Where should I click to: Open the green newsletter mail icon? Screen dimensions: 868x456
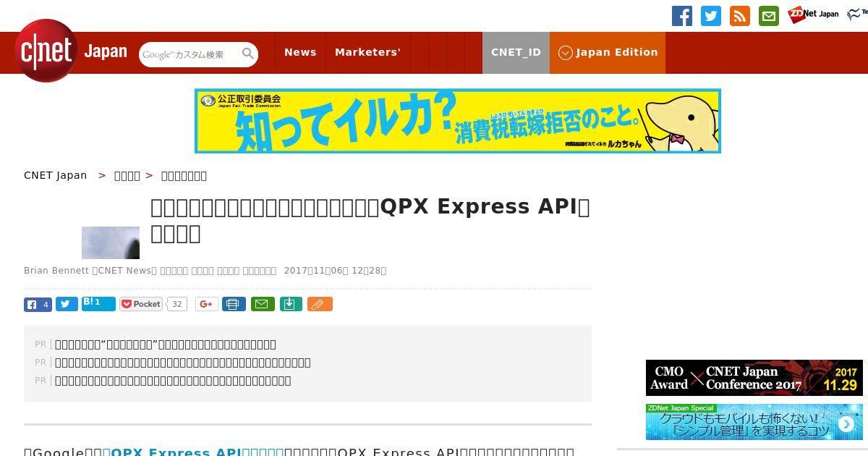(769, 16)
